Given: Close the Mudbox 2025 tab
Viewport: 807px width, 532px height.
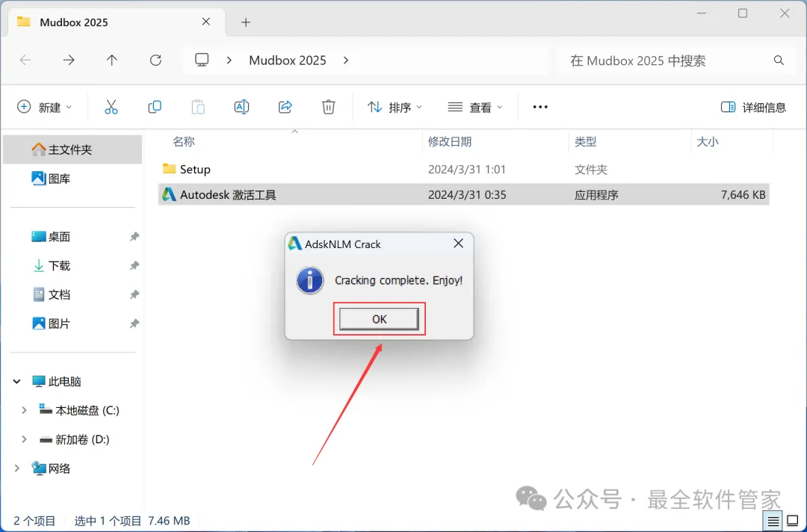Looking at the screenshot, I should pyautogui.click(x=206, y=22).
